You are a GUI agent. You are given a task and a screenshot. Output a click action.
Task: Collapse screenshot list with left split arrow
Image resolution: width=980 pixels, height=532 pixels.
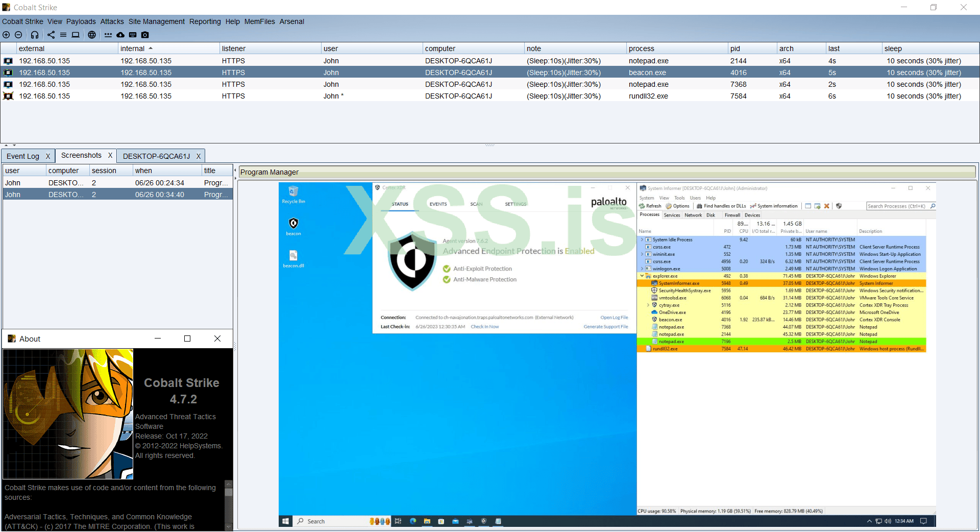[x=235, y=170]
